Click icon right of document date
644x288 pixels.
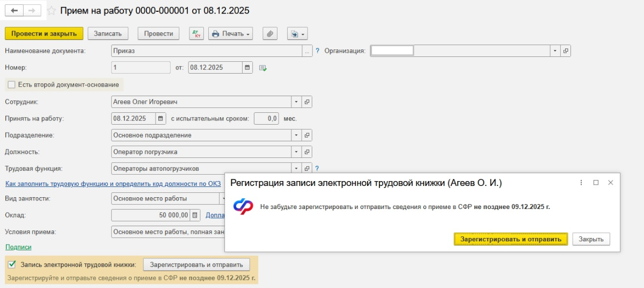[x=263, y=68]
